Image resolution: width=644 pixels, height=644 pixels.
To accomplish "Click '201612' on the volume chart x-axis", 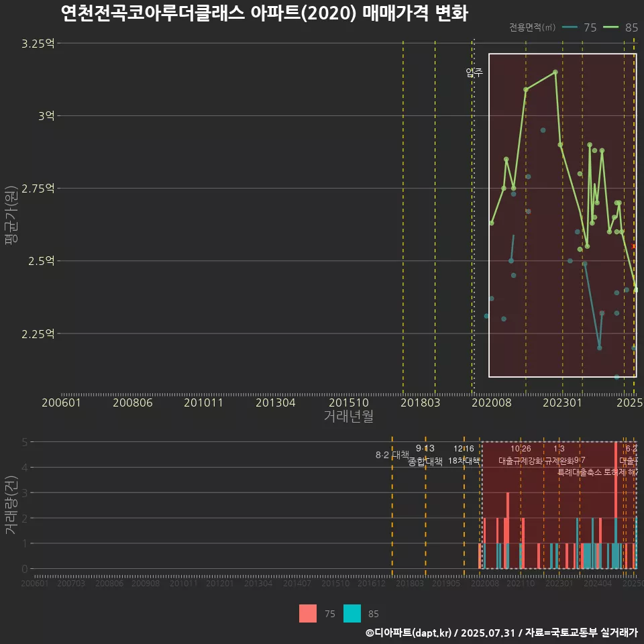I will point(372,583).
